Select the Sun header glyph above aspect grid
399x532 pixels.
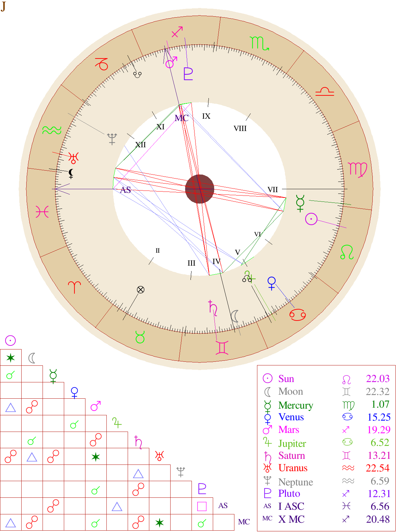11,340
